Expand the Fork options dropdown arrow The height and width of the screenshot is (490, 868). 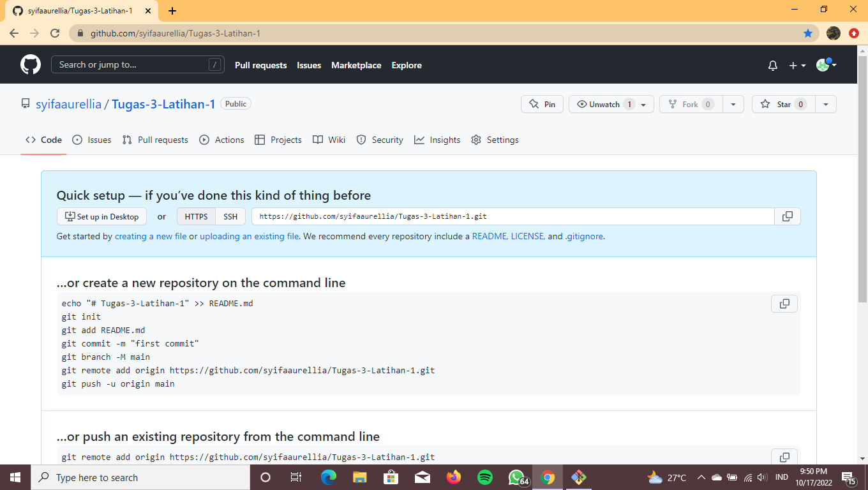(x=733, y=105)
